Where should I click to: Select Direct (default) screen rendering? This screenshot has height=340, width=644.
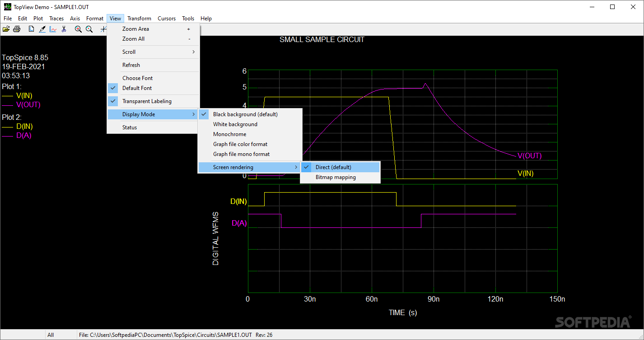tap(341, 167)
